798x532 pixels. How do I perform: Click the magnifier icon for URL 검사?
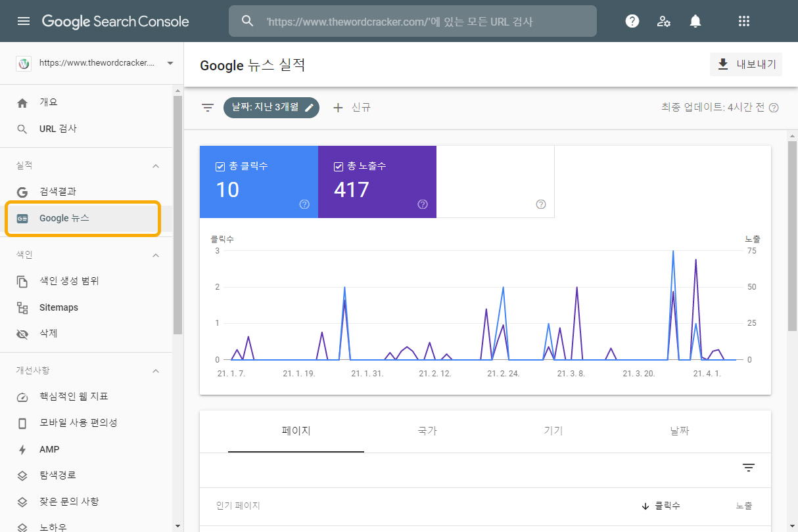coord(22,129)
